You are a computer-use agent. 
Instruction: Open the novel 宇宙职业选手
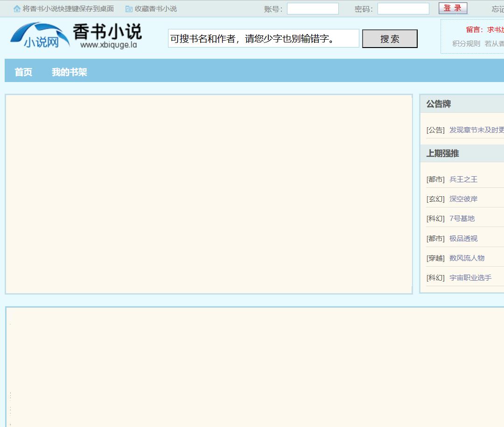coord(470,278)
